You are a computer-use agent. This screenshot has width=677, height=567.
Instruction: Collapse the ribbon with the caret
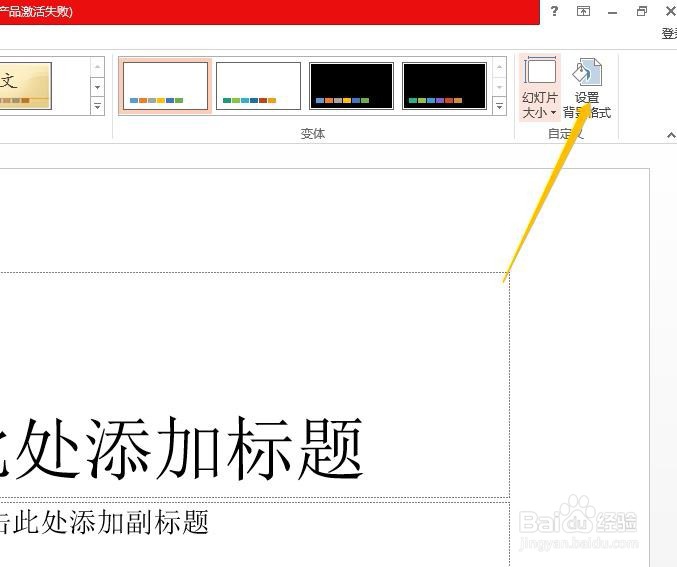click(x=671, y=135)
